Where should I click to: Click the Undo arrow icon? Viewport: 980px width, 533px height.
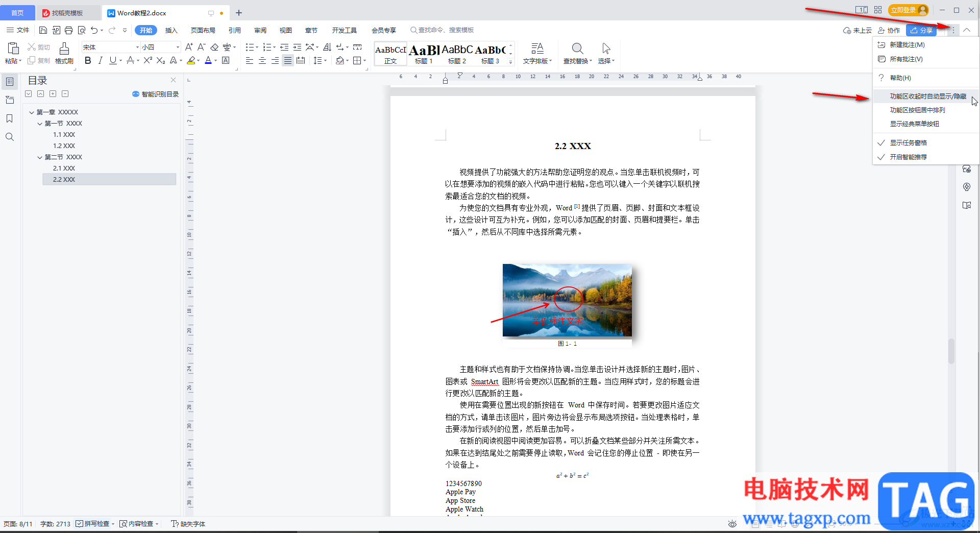tap(94, 30)
